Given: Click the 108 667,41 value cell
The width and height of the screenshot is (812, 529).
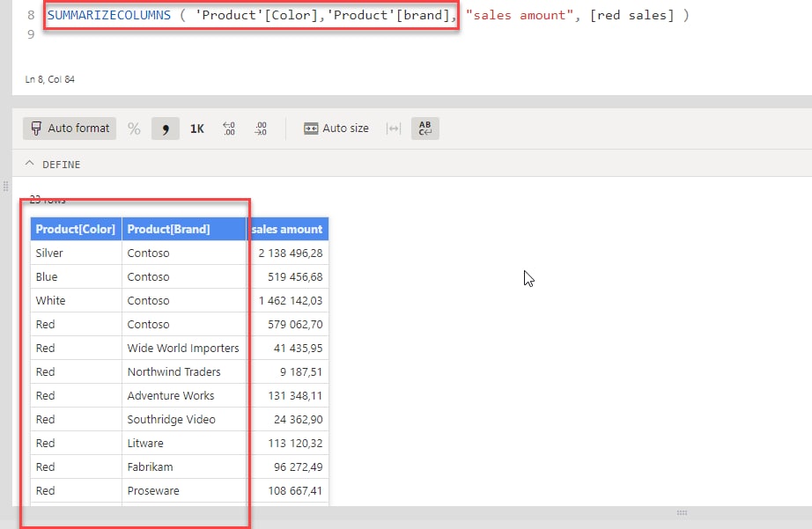Looking at the screenshot, I should pos(287,491).
